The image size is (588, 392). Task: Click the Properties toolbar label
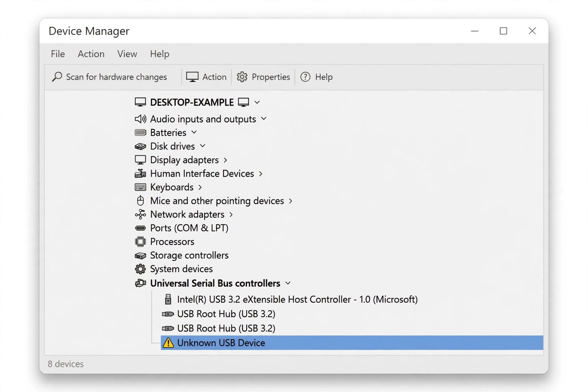tap(271, 77)
